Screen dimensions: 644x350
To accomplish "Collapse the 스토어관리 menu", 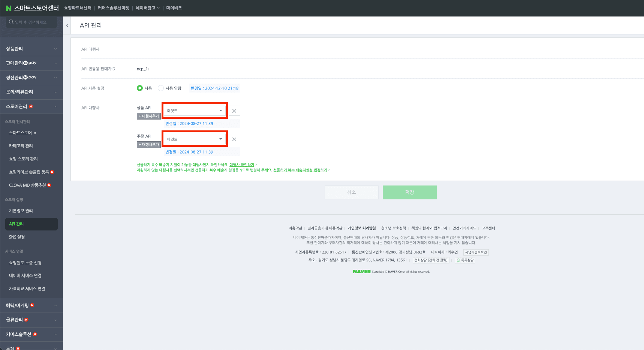I will pos(31,106).
